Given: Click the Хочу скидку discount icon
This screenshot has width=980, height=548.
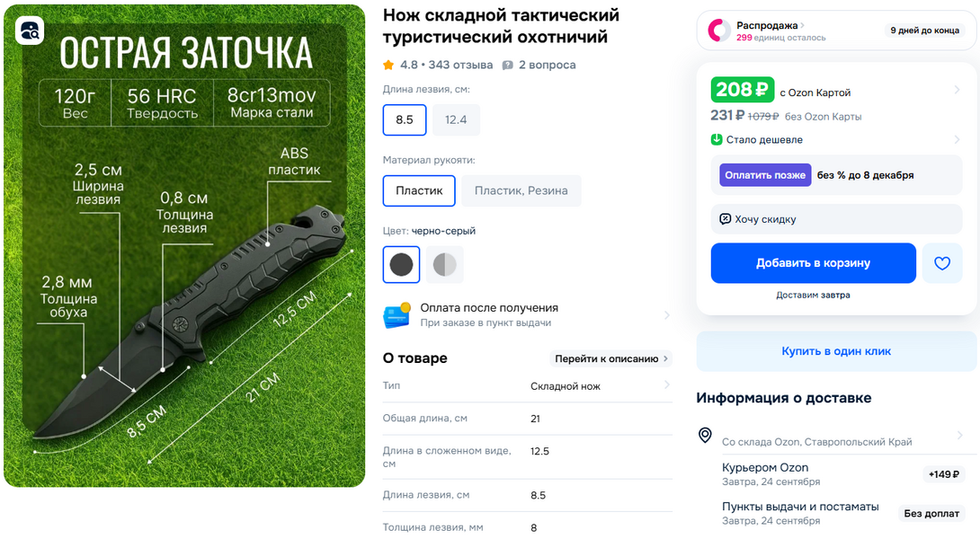Looking at the screenshot, I should click(725, 219).
